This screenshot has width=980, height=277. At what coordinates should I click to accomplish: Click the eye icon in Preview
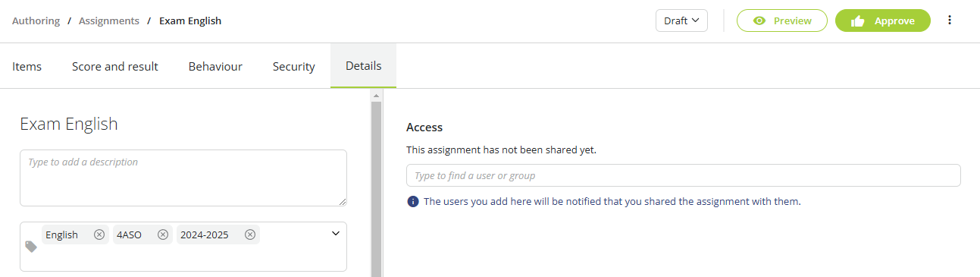tap(759, 21)
